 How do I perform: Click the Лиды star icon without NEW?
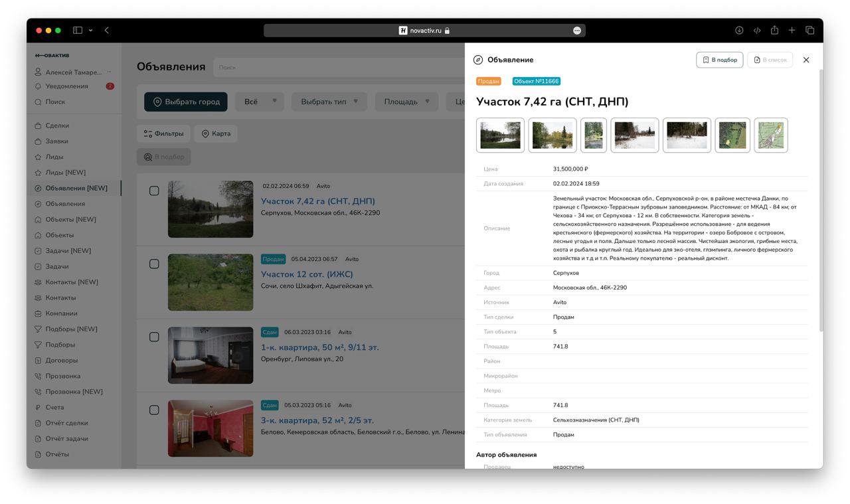click(x=38, y=157)
